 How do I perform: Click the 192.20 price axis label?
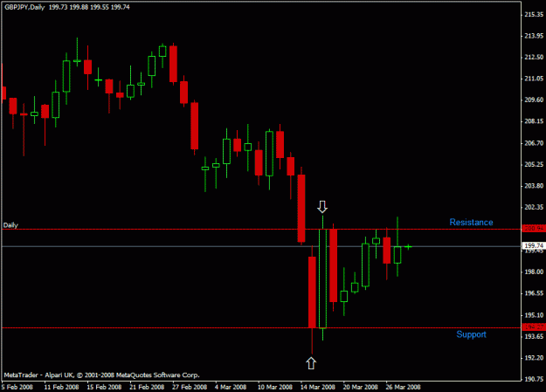click(x=534, y=358)
